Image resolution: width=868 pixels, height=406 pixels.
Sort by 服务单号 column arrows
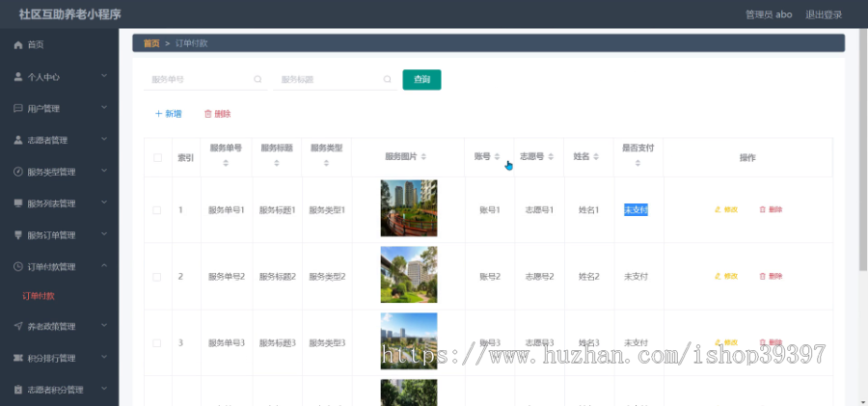pyautogui.click(x=226, y=163)
